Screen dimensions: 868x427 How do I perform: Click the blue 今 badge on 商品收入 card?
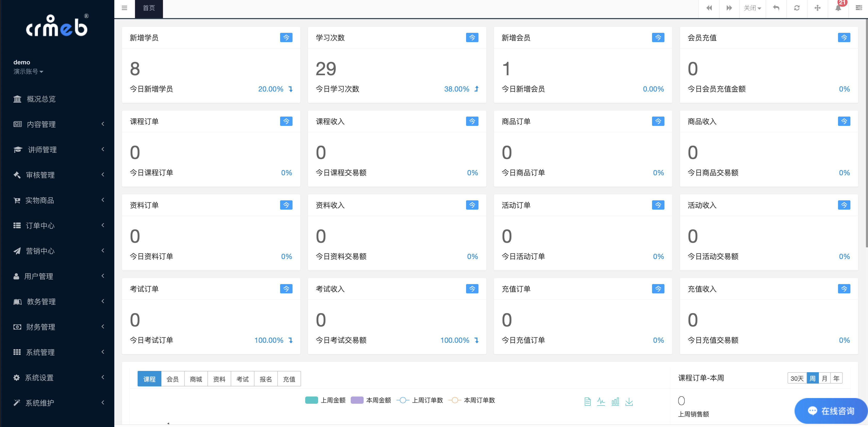pos(844,121)
